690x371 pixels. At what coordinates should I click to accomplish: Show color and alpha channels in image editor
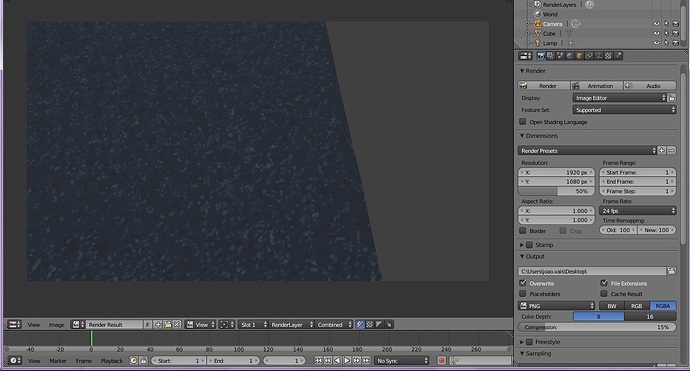(x=360, y=324)
